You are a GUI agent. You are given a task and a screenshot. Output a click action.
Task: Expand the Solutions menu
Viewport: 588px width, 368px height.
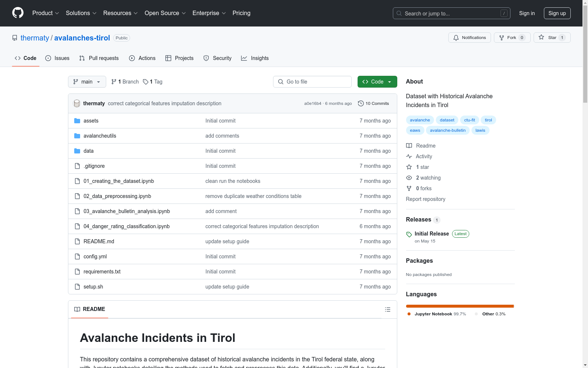(x=81, y=13)
